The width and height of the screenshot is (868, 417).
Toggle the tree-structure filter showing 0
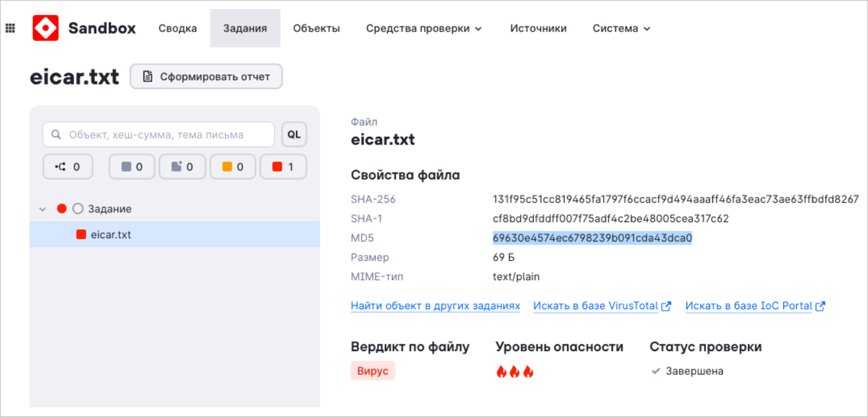click(68, 167)
